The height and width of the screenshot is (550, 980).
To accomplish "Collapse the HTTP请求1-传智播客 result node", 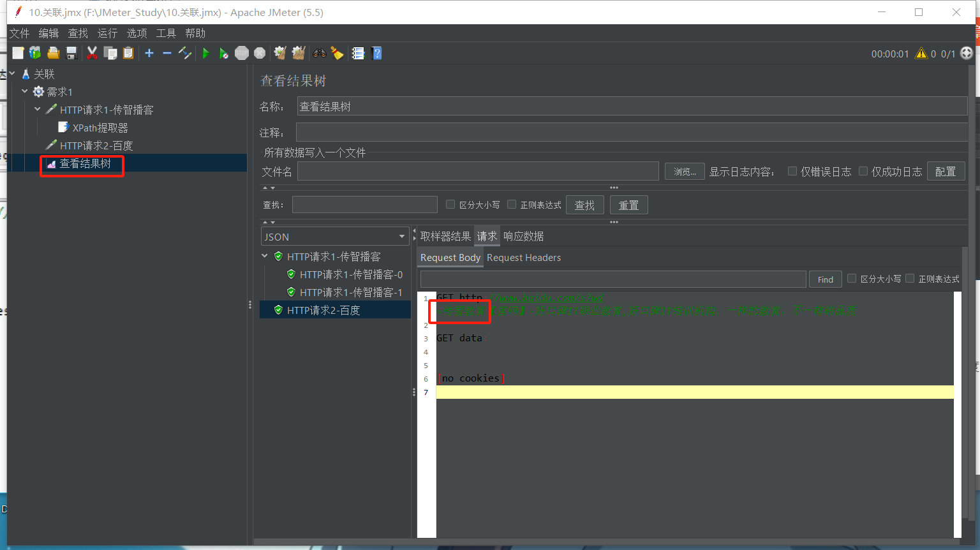I will (x=265, y=256).
